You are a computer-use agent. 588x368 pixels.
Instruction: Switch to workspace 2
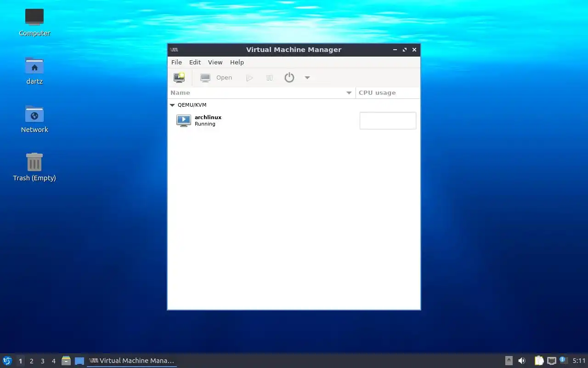pyautogui.click(x=31, y=361)
